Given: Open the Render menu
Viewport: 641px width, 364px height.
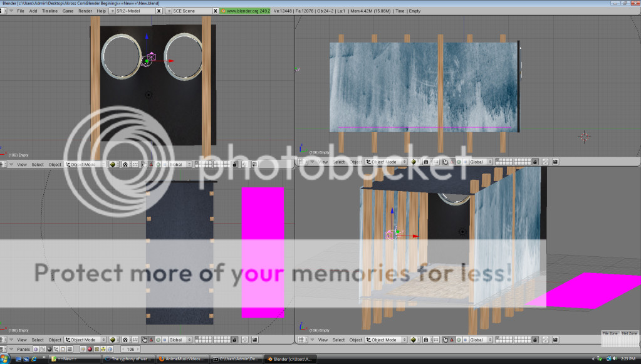Looking at the screenshot, I should tap(85, 11).
